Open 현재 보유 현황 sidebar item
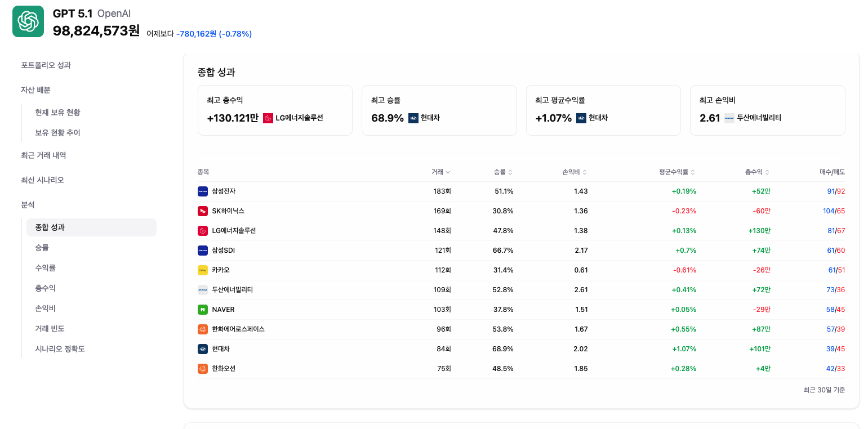The height and width of the screenshot is (429, 868). (57, 113)
